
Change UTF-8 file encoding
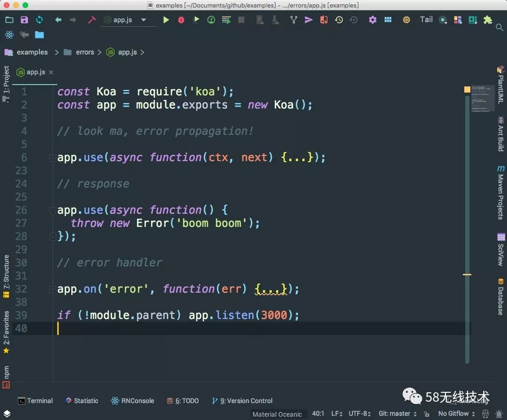pyautogui.click(x=360, y=413)
